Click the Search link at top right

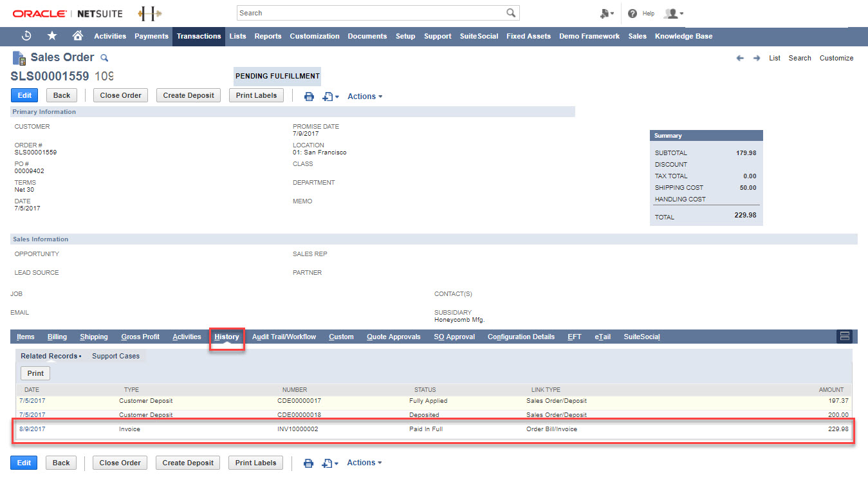click(x=800, y=58)
